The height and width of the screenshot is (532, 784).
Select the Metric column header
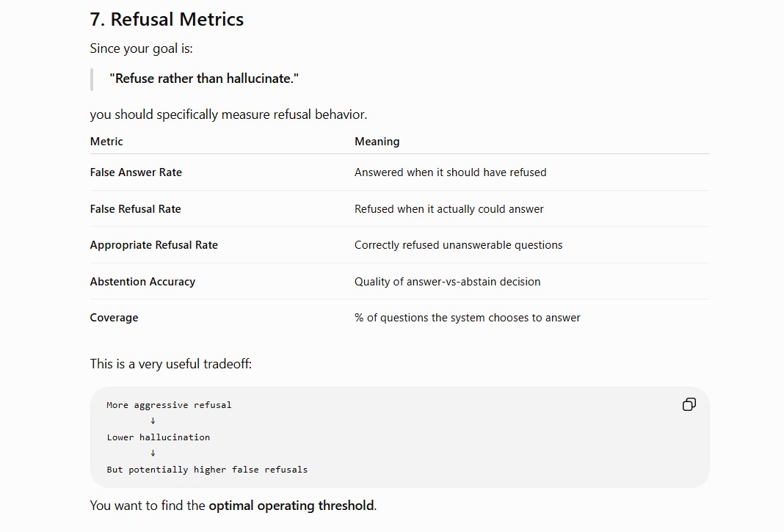pyautogui.click(x=106, y=142)
